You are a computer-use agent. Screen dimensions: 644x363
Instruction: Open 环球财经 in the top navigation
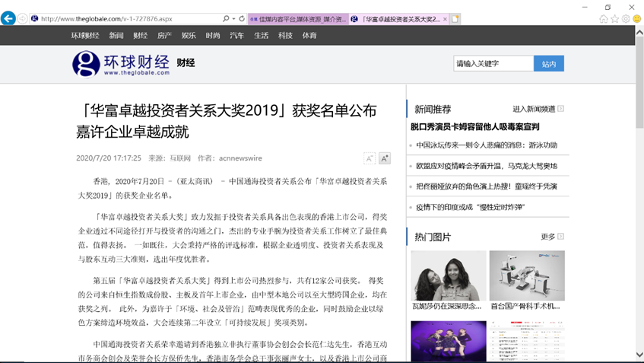coord(85,35)
